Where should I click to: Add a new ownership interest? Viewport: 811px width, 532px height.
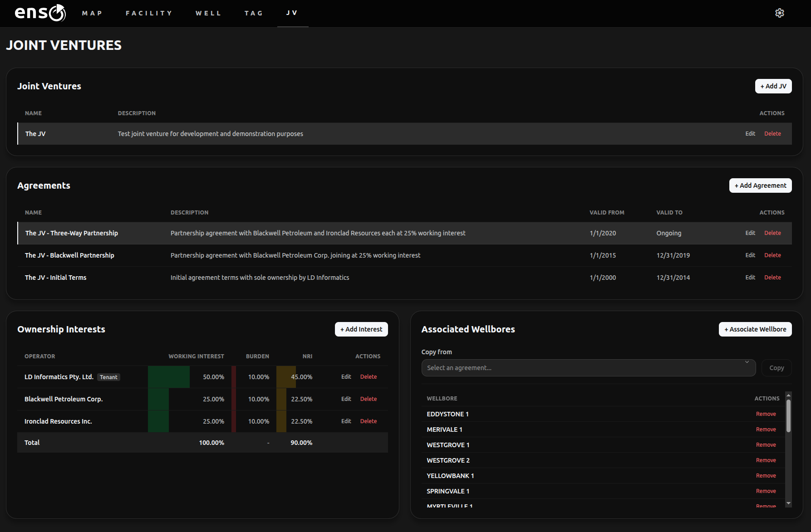pos(361,329)
